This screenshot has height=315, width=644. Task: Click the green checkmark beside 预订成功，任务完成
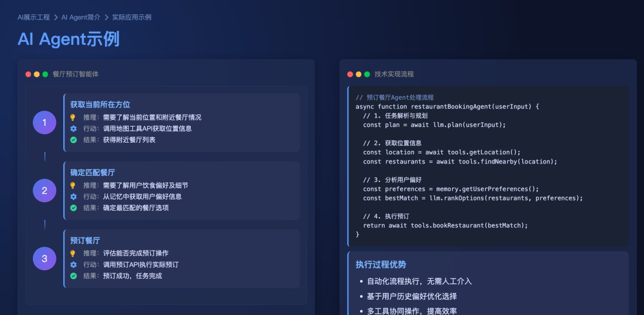coord(73,276)
